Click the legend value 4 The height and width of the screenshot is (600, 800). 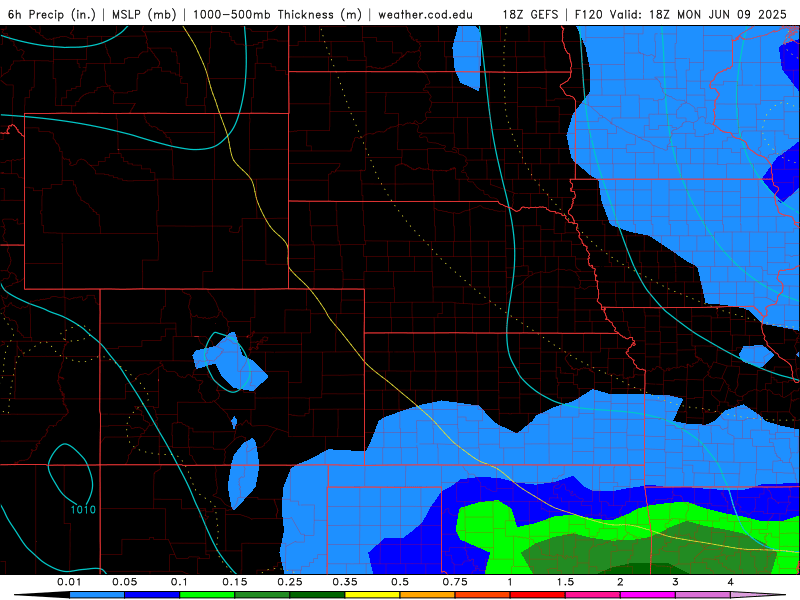tap(731, 582)
